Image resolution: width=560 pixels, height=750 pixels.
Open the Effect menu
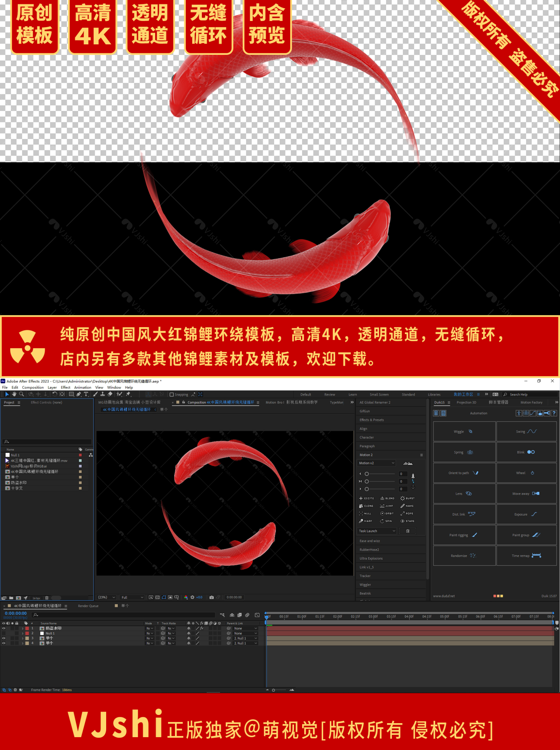(65, 387)
